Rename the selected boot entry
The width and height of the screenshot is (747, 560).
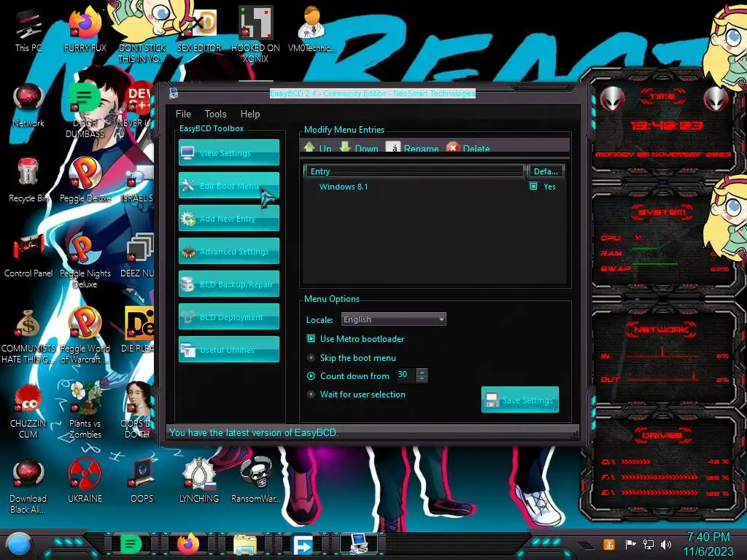click(x=412, y=147)
